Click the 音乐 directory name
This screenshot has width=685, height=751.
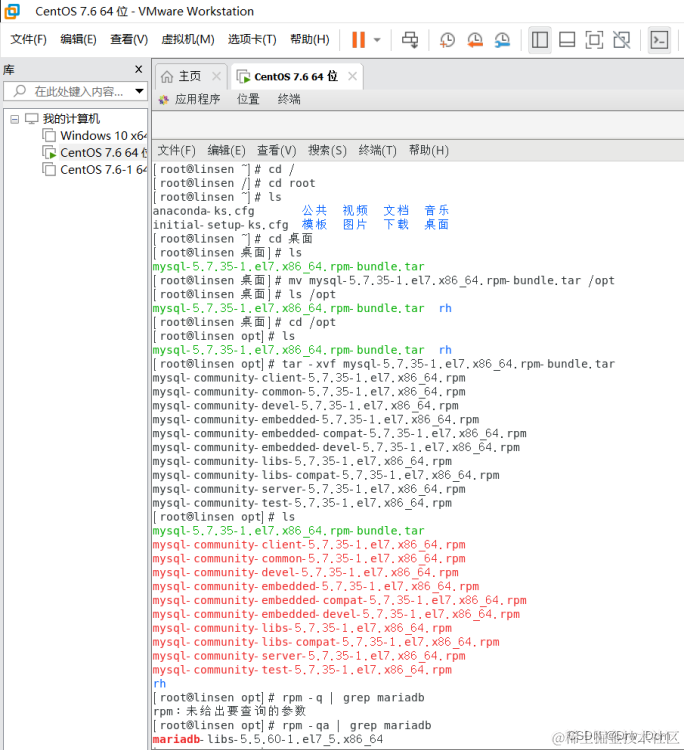pyautogui.click(x=436, y=210)
